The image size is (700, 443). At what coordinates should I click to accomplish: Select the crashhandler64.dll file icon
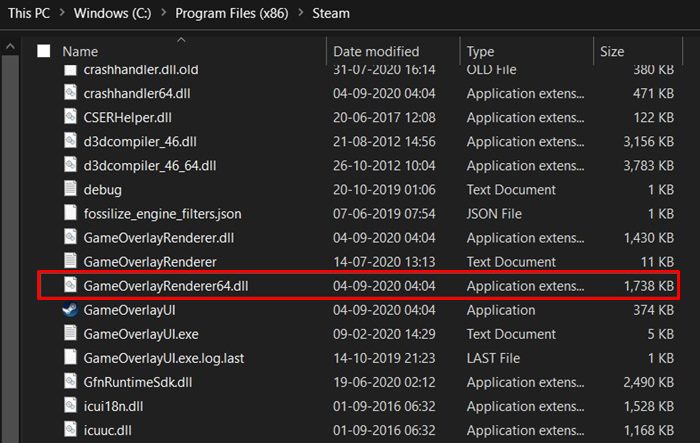point(70,92)
